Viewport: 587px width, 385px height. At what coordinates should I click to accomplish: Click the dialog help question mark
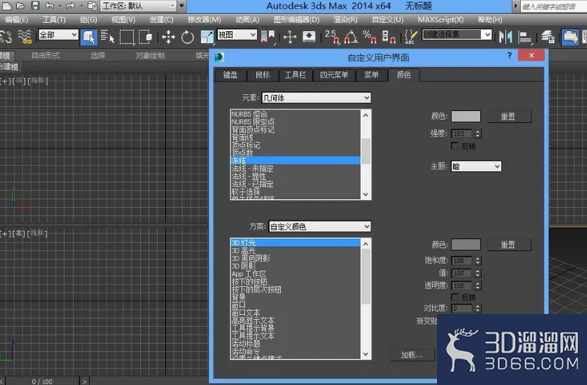509,55
